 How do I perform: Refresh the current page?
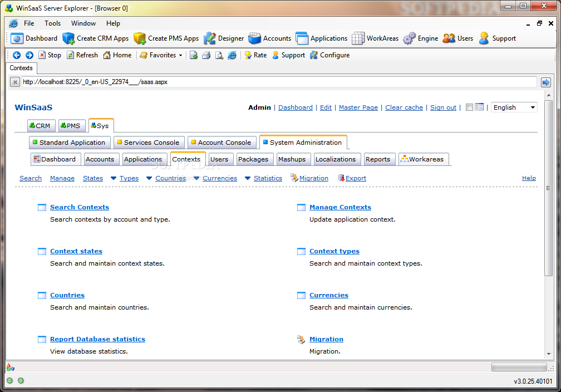[x=82, y=55]
